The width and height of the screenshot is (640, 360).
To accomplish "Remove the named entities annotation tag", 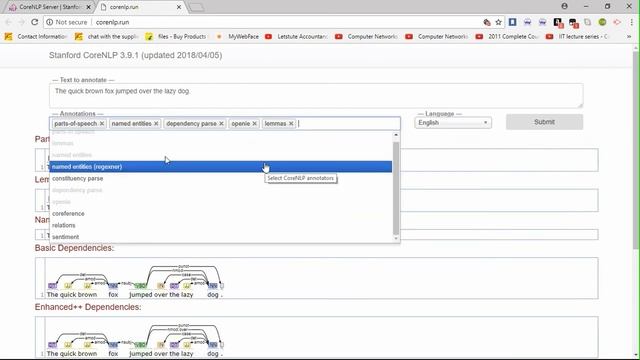I will (156, 123).
